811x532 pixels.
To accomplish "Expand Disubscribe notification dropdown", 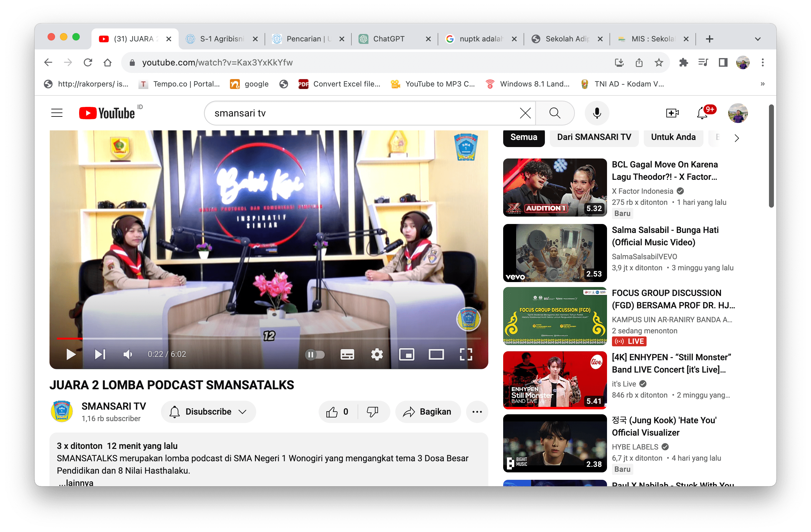I will [x=209, y=412].
